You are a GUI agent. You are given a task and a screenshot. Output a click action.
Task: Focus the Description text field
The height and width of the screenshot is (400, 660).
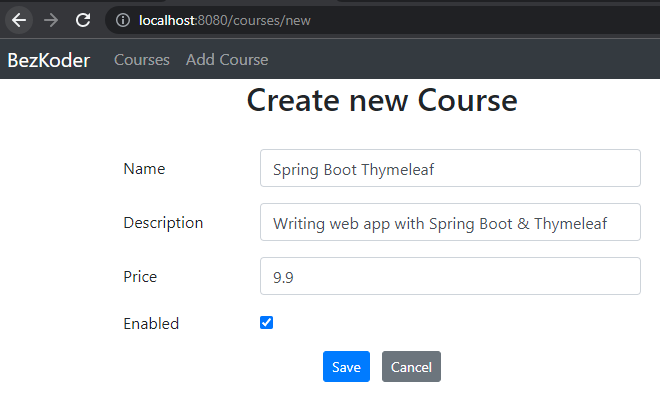tap(450, 222)
